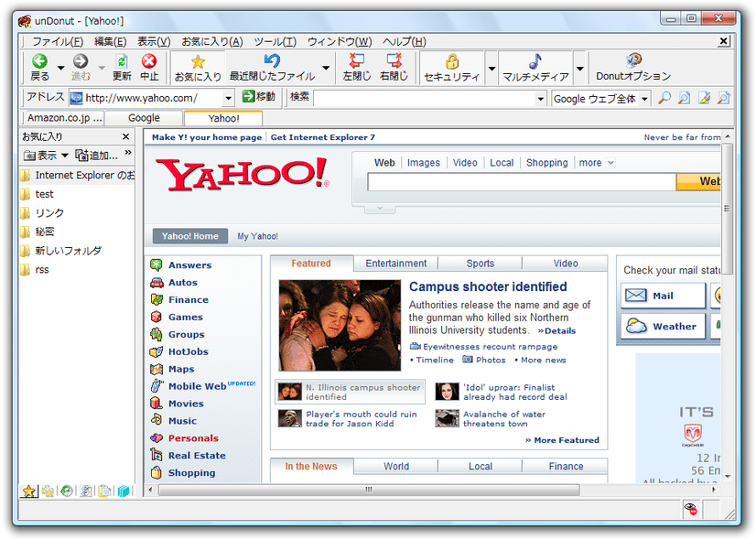This screenshot has height=539, width=756.
Task: Close the お気に入り side panel
Action: [x=125, y=136]
